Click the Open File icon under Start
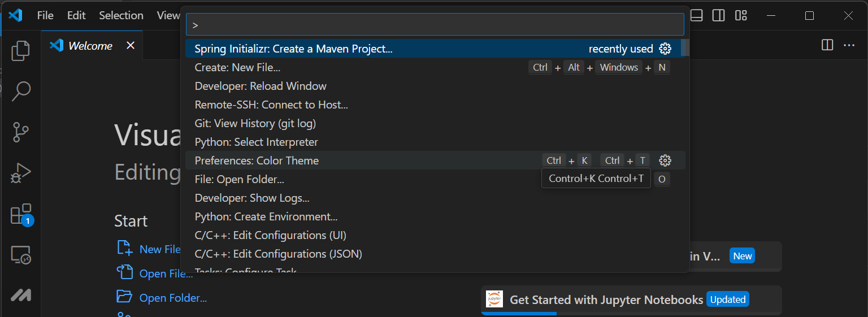 (124, 272)
